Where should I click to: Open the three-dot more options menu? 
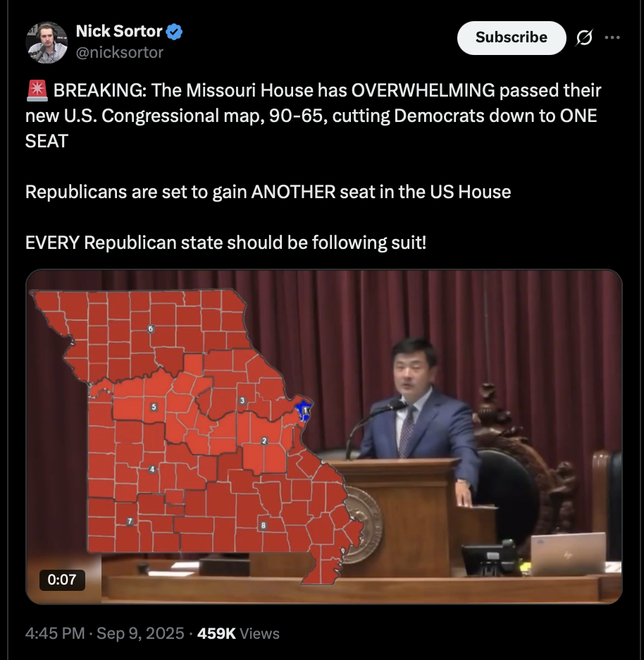point(612,37)
